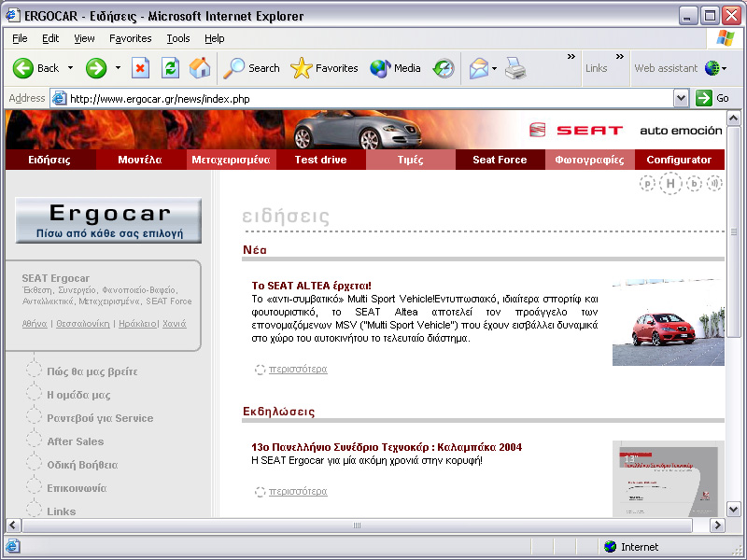Click the circular sound icon on the page
This screenshot has height=560, width=747.
714,183
